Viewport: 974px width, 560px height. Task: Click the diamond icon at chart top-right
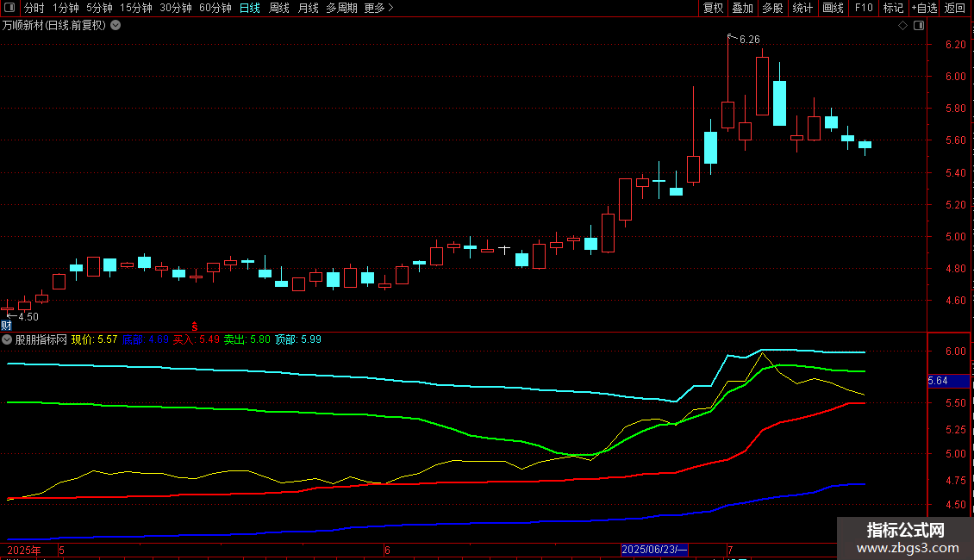coord(903,26)
